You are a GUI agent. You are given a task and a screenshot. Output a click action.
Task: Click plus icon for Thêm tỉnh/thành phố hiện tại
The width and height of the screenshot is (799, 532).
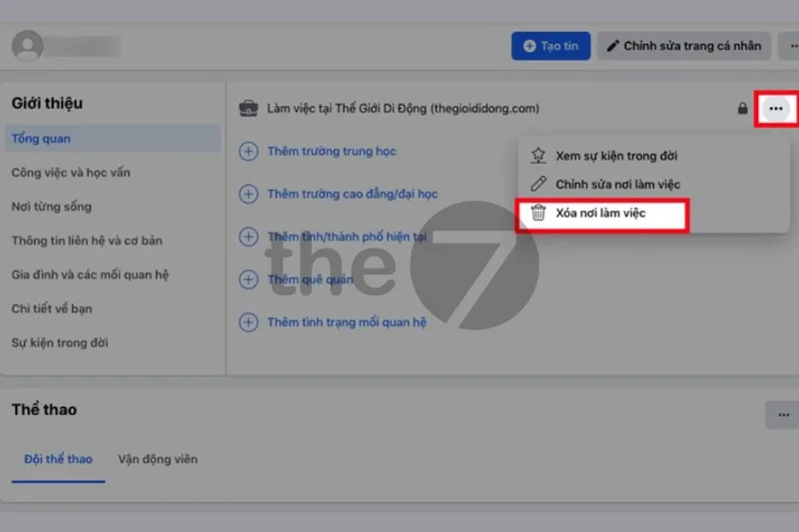coord(249,237)
